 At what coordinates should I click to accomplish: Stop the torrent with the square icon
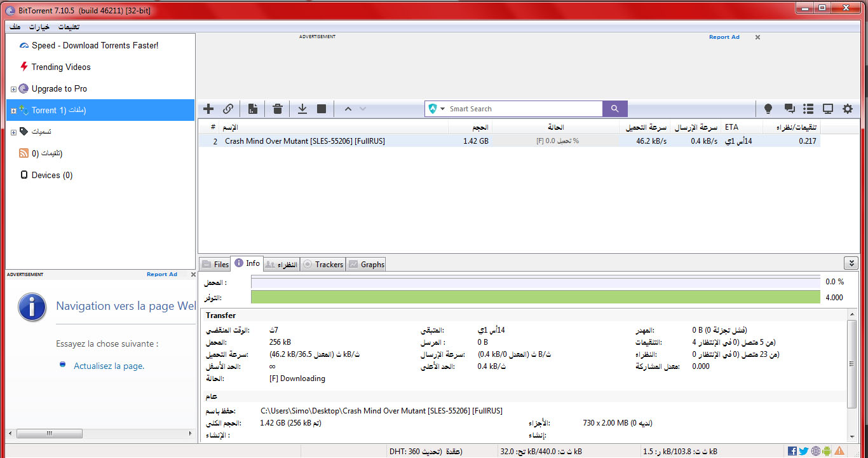(x=322, y=109)
